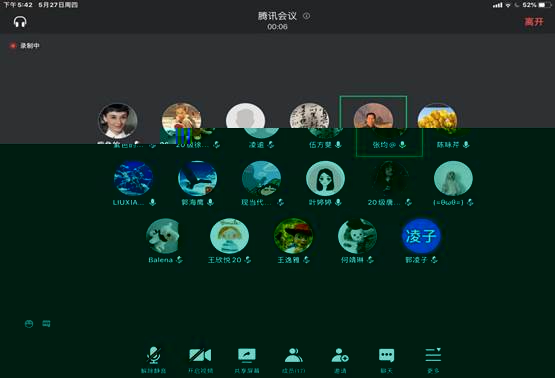555x378 pixels.
Task: Select the blue 凌子 avatar of 郭凌子
Action: pyautogui.click(x=421, y=236)
